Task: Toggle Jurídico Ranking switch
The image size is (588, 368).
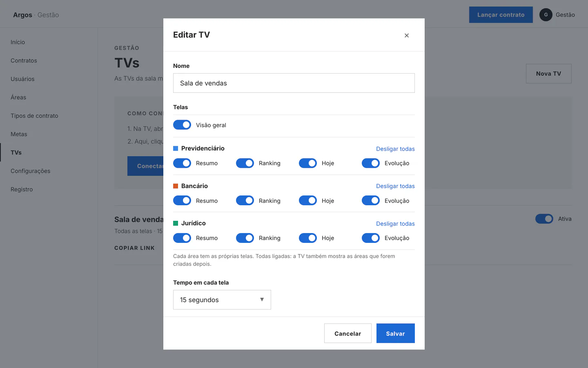Action: tap(245, 238)
